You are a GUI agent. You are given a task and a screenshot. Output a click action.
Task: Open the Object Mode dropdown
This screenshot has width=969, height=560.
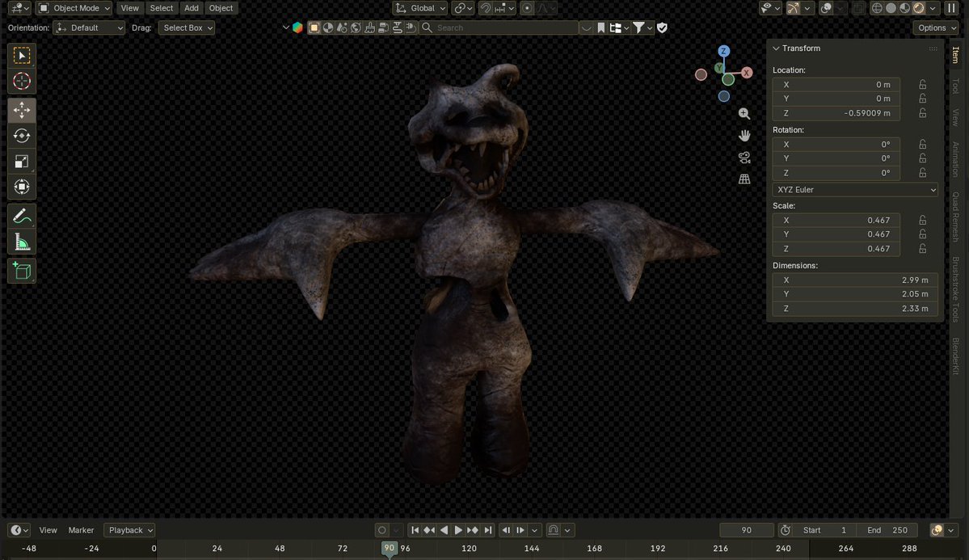74,8
